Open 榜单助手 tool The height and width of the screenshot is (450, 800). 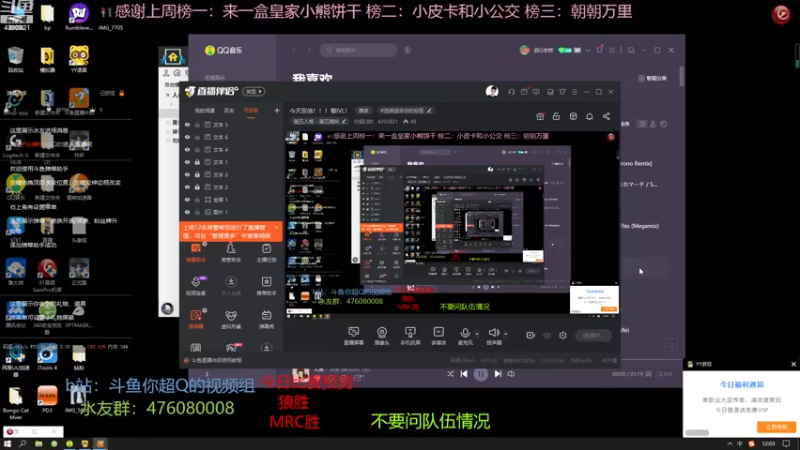point(266,286)
